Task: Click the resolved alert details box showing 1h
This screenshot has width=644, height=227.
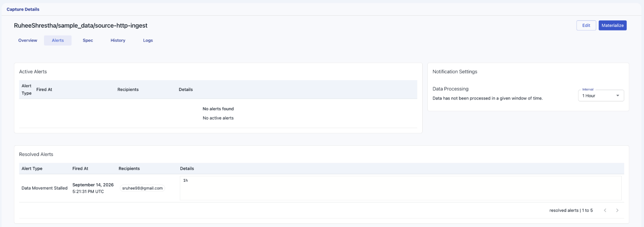Action: [x=400, y=188]
